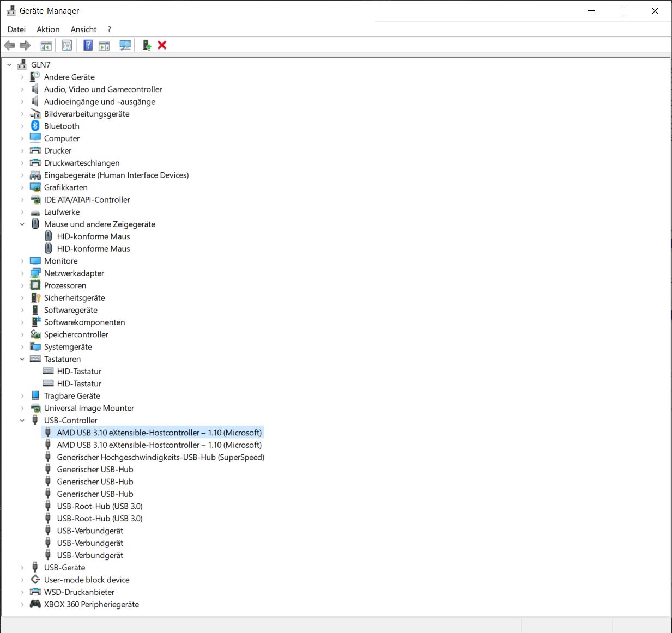The width and height of the screenshot is (672, 633).
Task: Click the Andere Geräte unknown-device icon
Action: coord(35,77)
